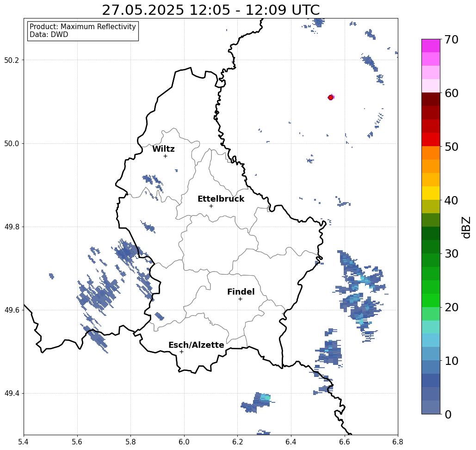Click the dark green swatch just above 30

pos(431,247)
